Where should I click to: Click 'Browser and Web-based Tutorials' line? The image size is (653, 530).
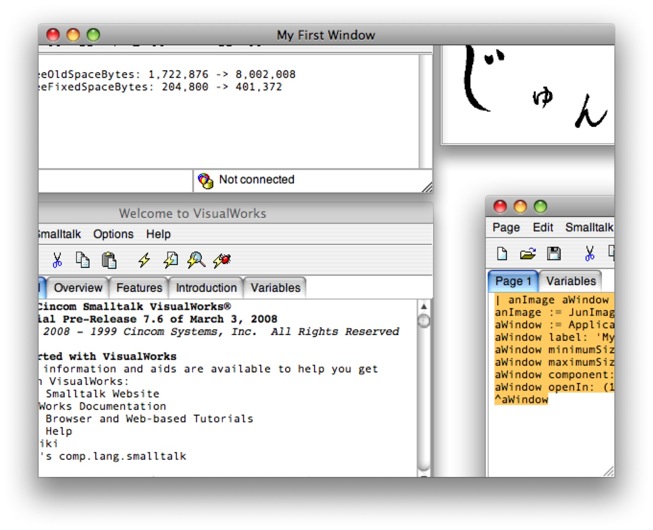[149, 418]
